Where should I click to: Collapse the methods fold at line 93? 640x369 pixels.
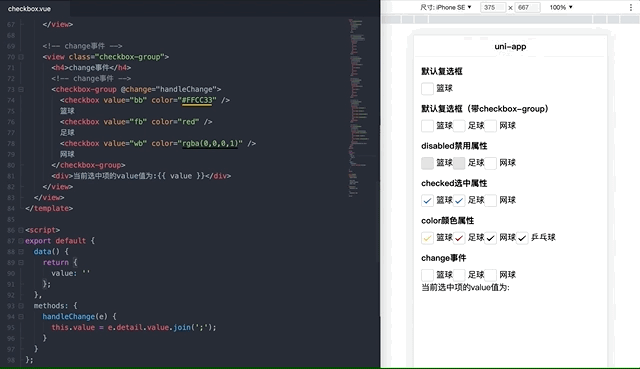(x=21, y=306)
